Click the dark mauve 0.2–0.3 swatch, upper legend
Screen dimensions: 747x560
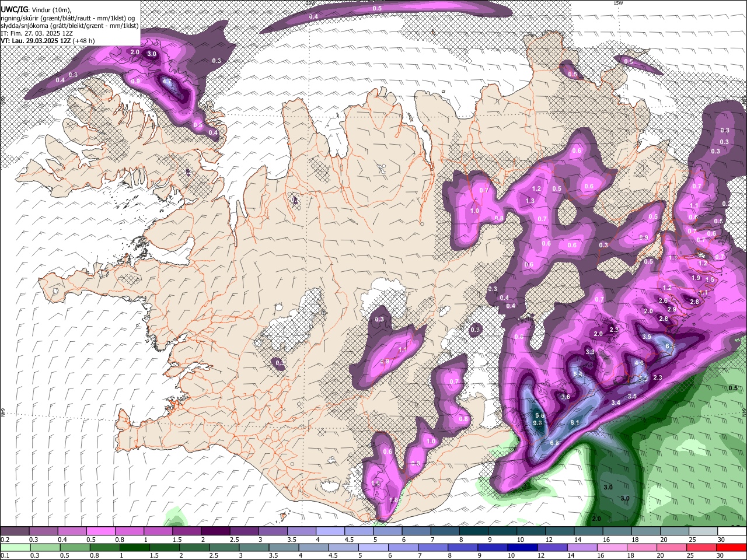pyautogui.click(x=15, y=531)
